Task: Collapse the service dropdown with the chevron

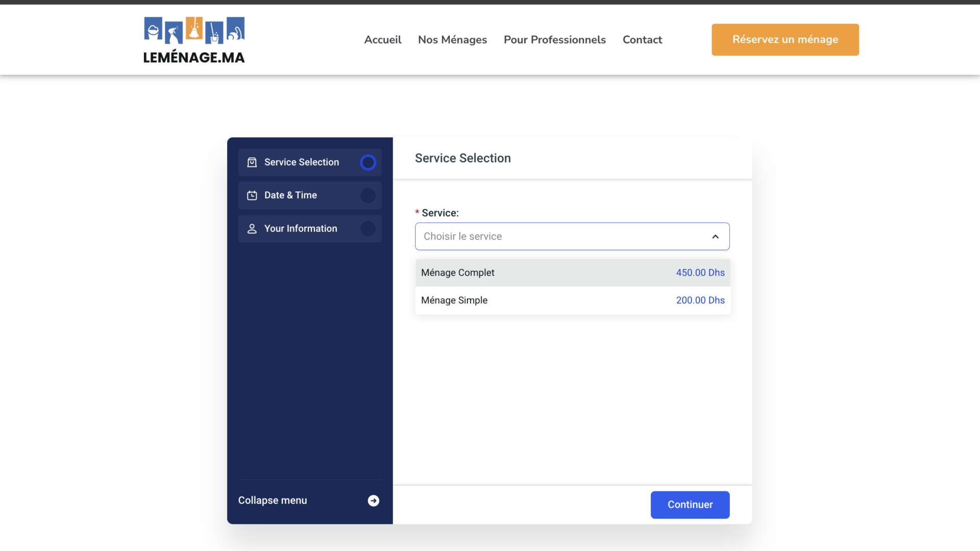Action: (x=716, y=236)
